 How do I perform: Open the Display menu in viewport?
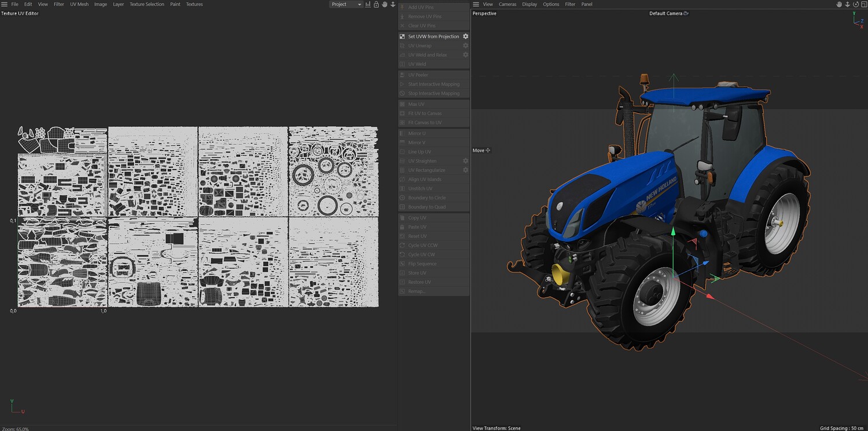click(x=529, y=4)
